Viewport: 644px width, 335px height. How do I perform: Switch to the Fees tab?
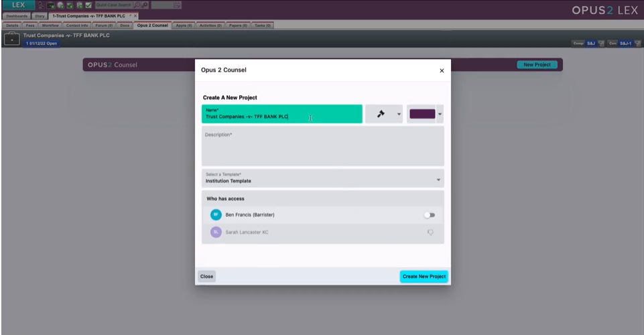(30, 25)
